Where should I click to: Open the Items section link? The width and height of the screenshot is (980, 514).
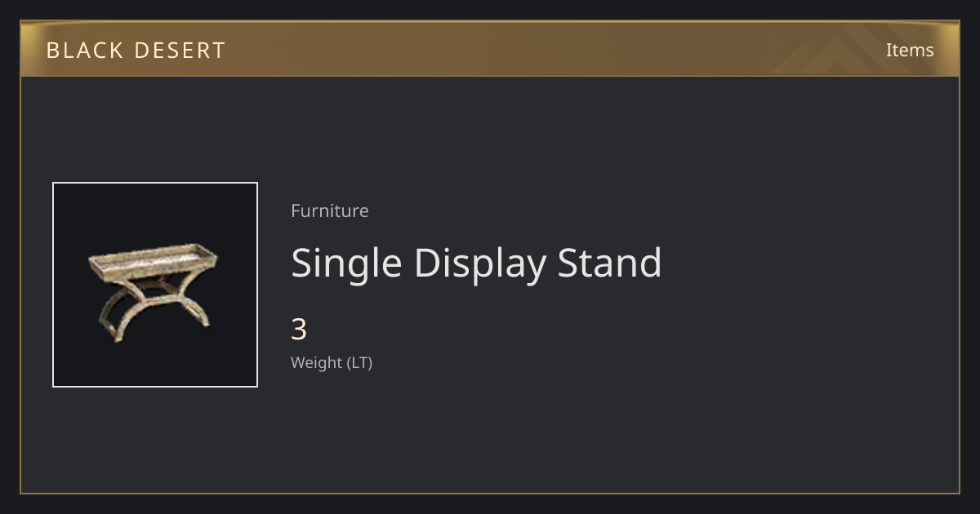pyautogui.click(x=910, y=50)
